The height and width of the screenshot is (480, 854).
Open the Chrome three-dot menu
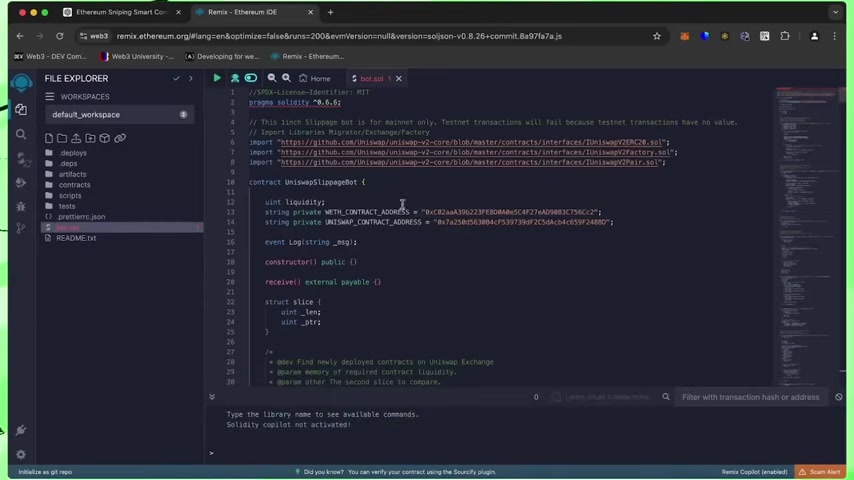(834, 36)
